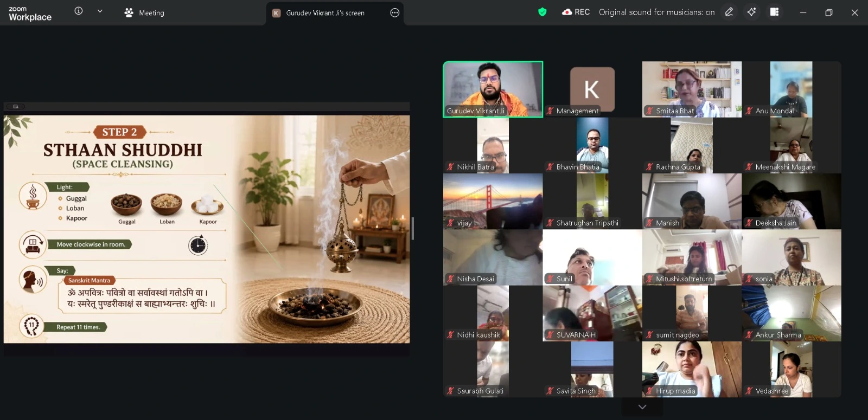The width and height of the screenshot is (868, 420).
Task: Click muted mic icon on Smitaa Bhat
Action: click(x=649, y=111)
